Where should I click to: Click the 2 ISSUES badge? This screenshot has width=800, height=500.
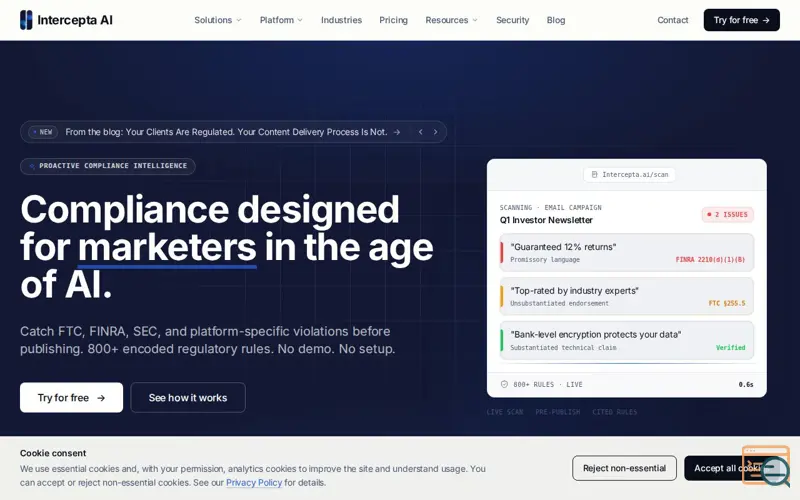coord(727,214)
